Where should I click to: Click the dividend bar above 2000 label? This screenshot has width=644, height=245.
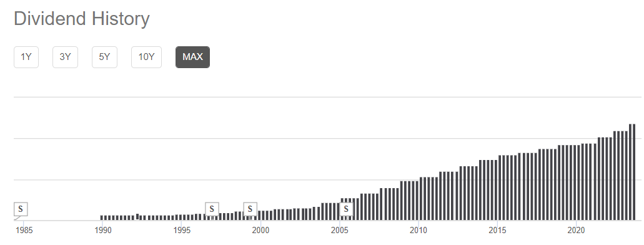tap(260, 216)
